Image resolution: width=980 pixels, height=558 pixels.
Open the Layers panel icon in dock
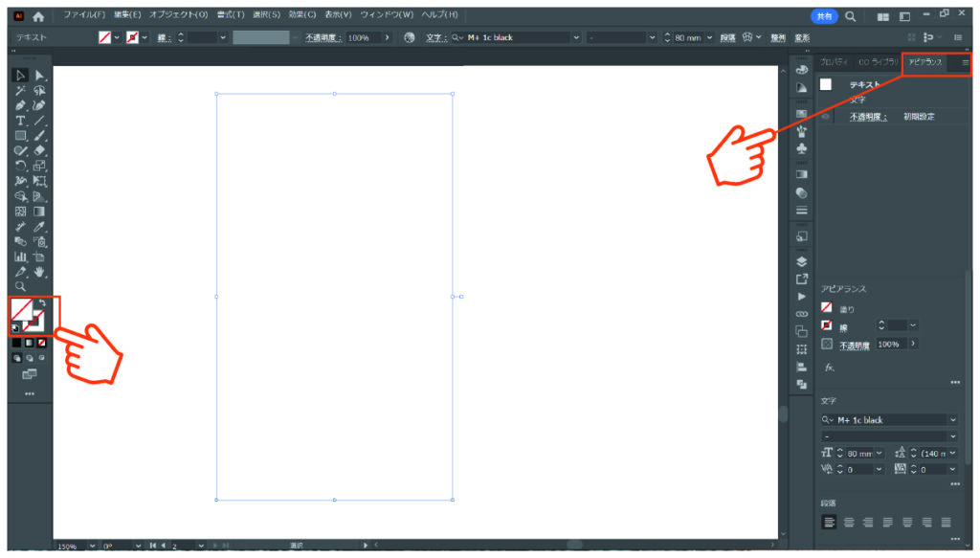[802, 262]
